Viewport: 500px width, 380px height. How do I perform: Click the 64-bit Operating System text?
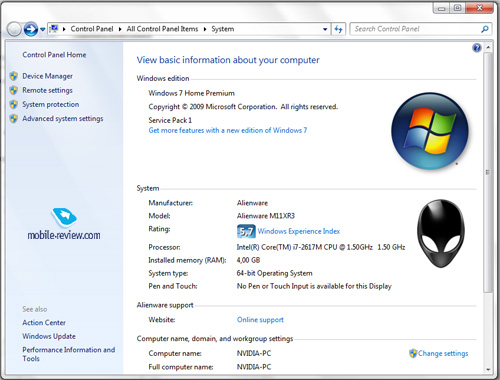pyautogui.click(x=274, y=273)
